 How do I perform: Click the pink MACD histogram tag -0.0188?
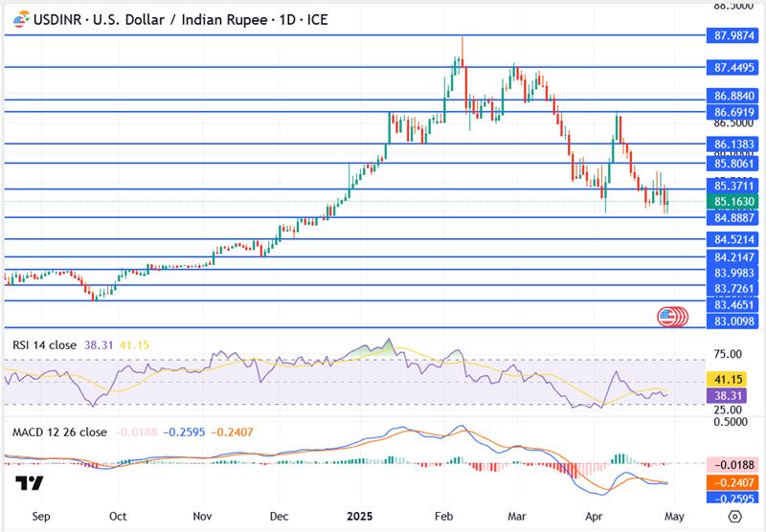pyautogui.click(x=734, y=464)
